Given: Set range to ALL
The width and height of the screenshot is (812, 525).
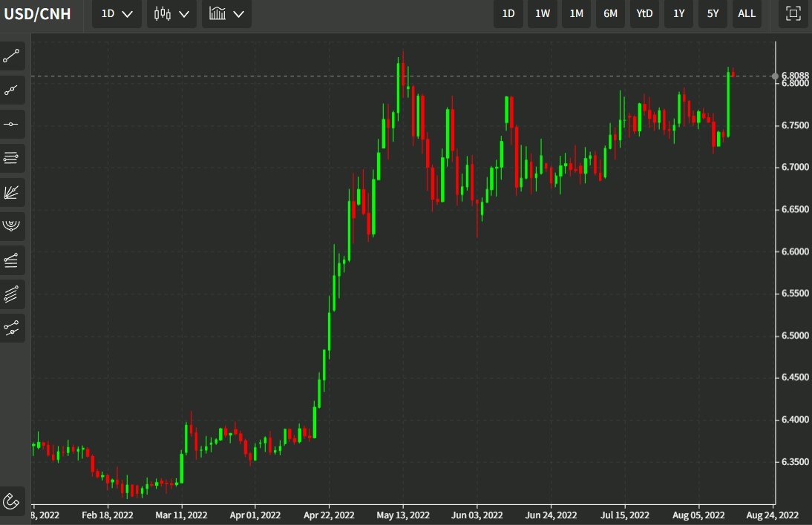Looking at the screenshot, I should tap(746, 14).
